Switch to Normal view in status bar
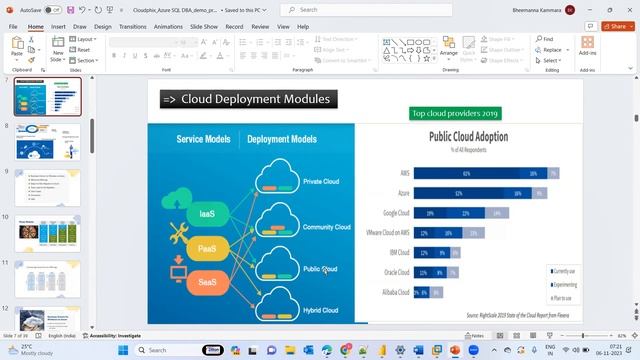Viewport: 640px width, 360px height. click(500, 336)
